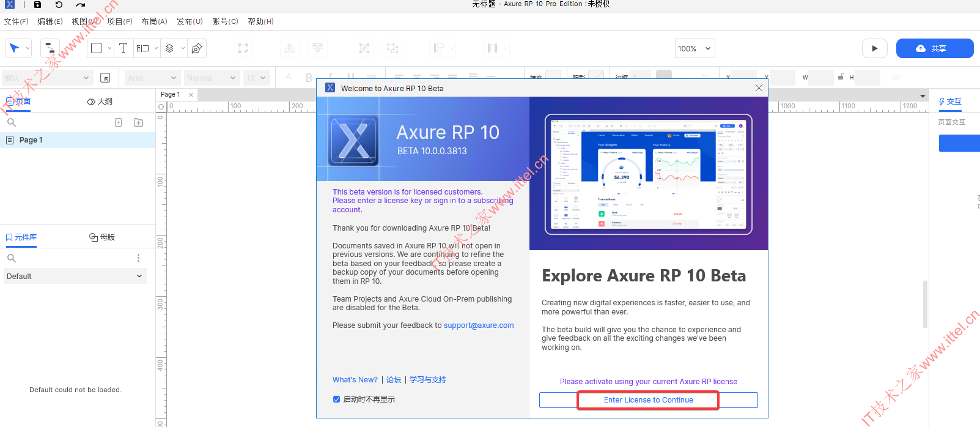Viewport: 980px width, 427px height.
Task: Open the 编辑(E) menu
Action: click(x=50, y=21)
